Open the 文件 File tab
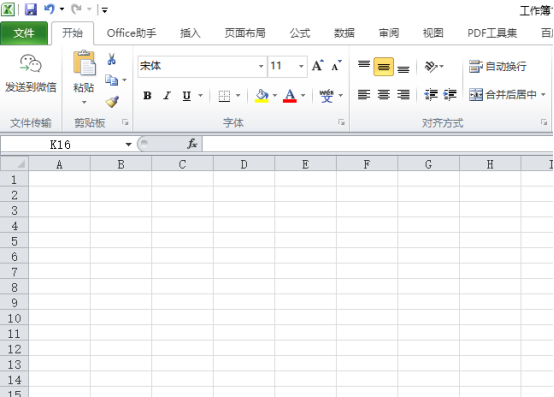This screenshot has height=397, width=554. click(24, 33)
